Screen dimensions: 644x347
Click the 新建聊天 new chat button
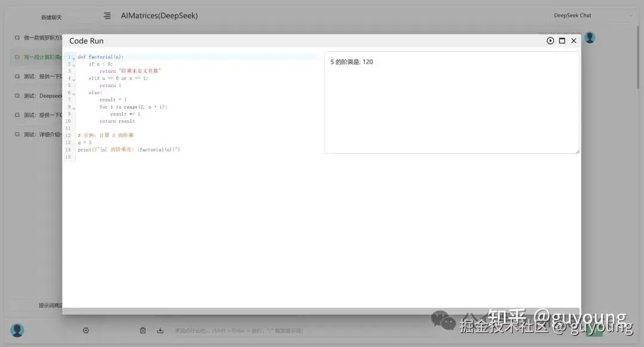coord(51,17)
